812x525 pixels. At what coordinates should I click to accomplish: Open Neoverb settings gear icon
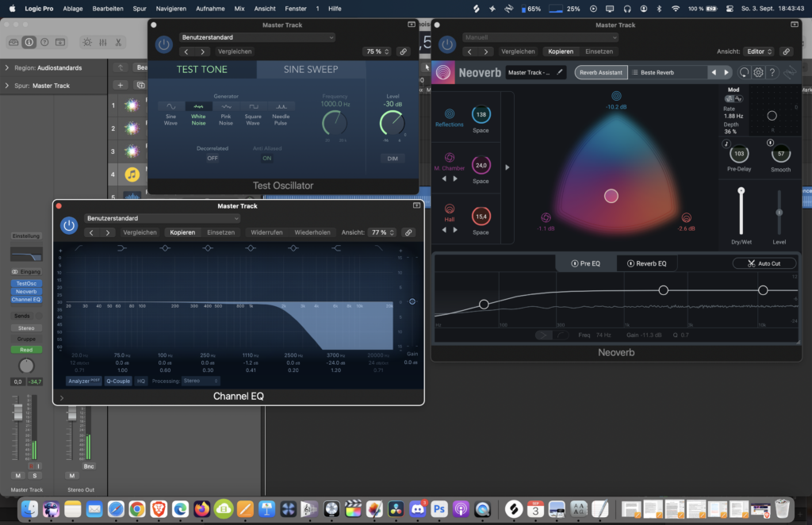(x=758, y=72)
